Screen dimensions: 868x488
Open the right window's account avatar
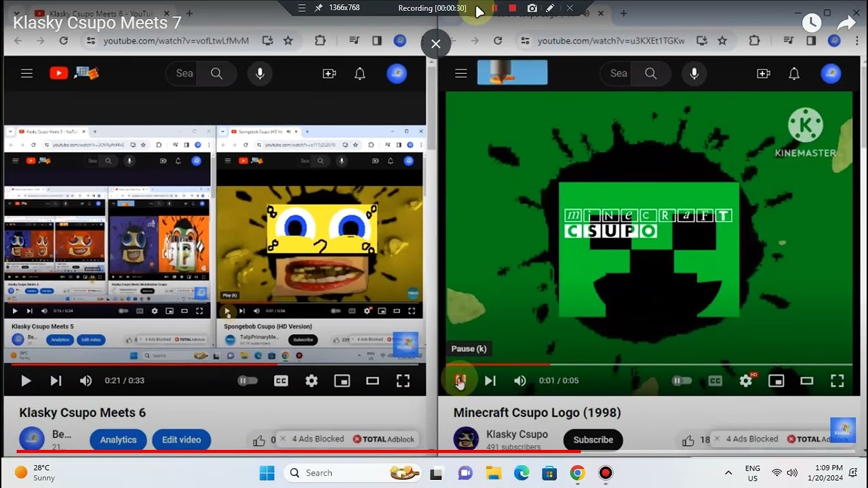tap(831, 73)
